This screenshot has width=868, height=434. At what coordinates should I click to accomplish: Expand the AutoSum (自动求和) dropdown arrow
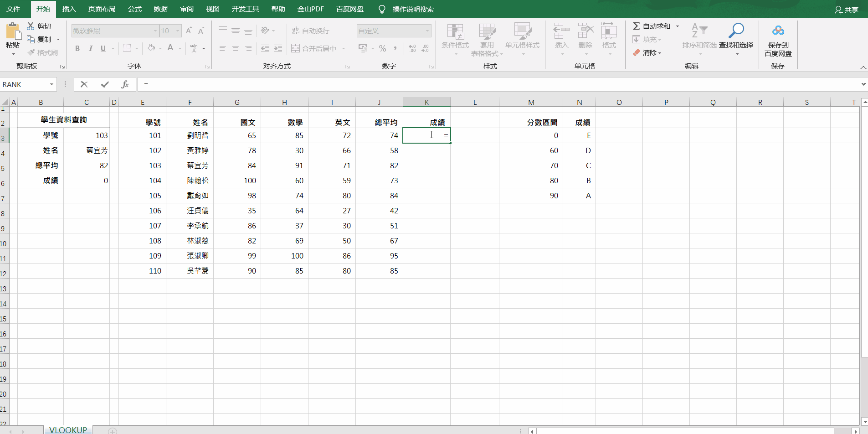(678, 26)
